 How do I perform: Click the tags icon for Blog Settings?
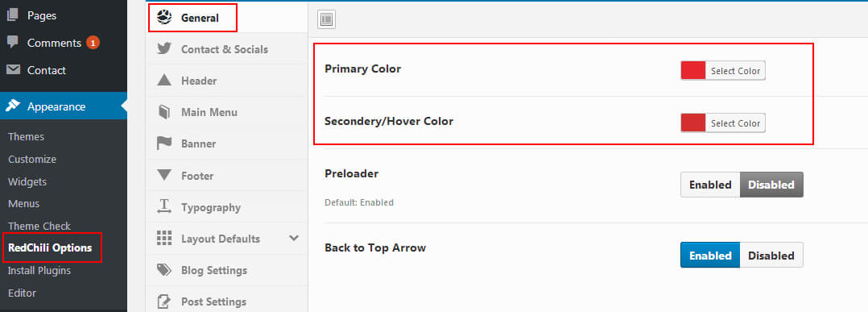[x=164, y=270]
